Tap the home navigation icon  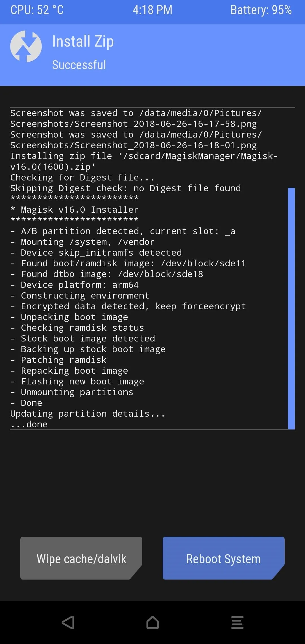click(152, 622)
